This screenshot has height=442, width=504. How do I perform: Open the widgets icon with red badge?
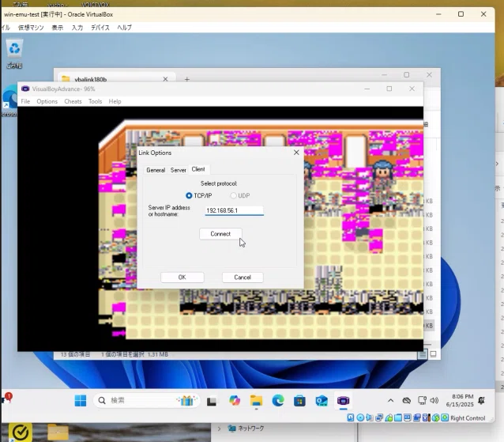click(x=7, y=399)
